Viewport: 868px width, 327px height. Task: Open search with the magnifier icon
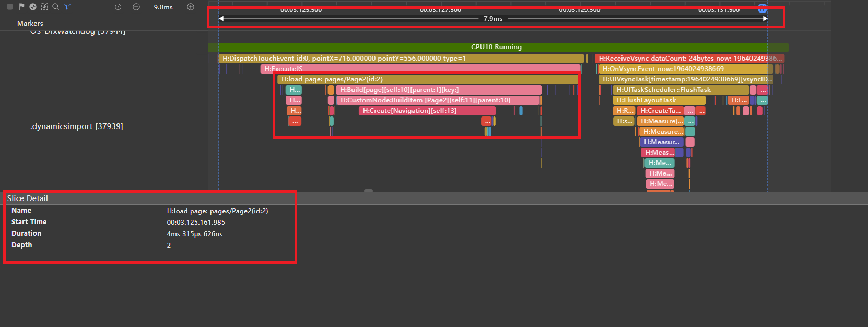[x=56, y=7]
